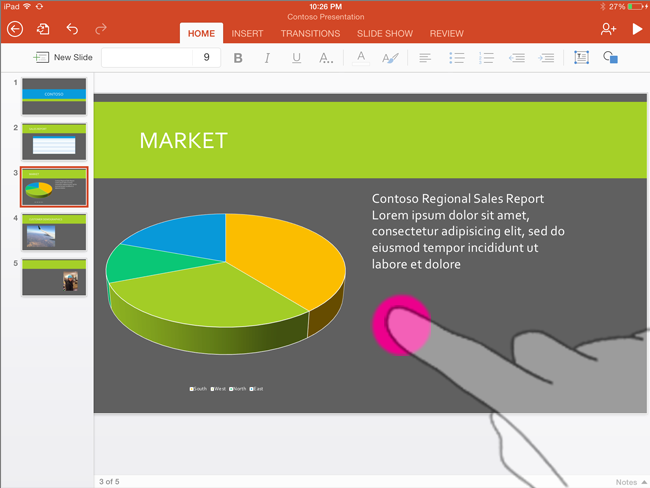The width and height of the screenshot is (650, 488).
Task: Tap the back arrow button
Action: click(15, 30)
